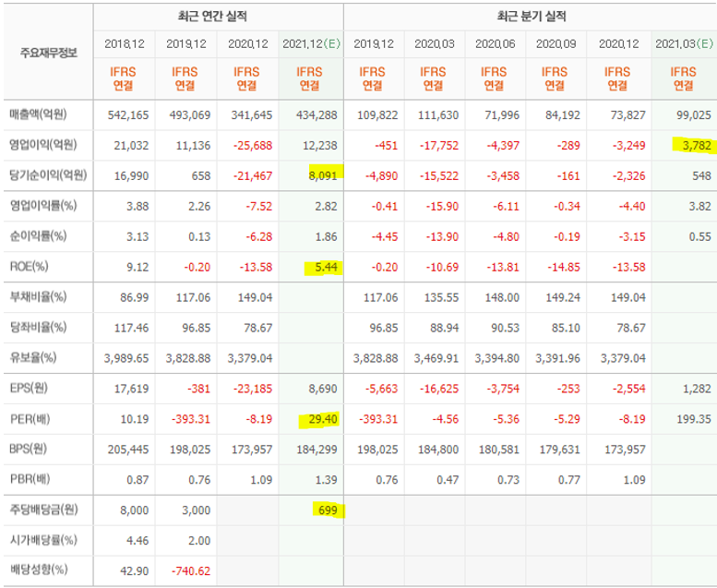Click the 99,025 estimated quarterly sales
Viewport: 717px width, 588px height.
pyautogui.click(x=694, y=114)
